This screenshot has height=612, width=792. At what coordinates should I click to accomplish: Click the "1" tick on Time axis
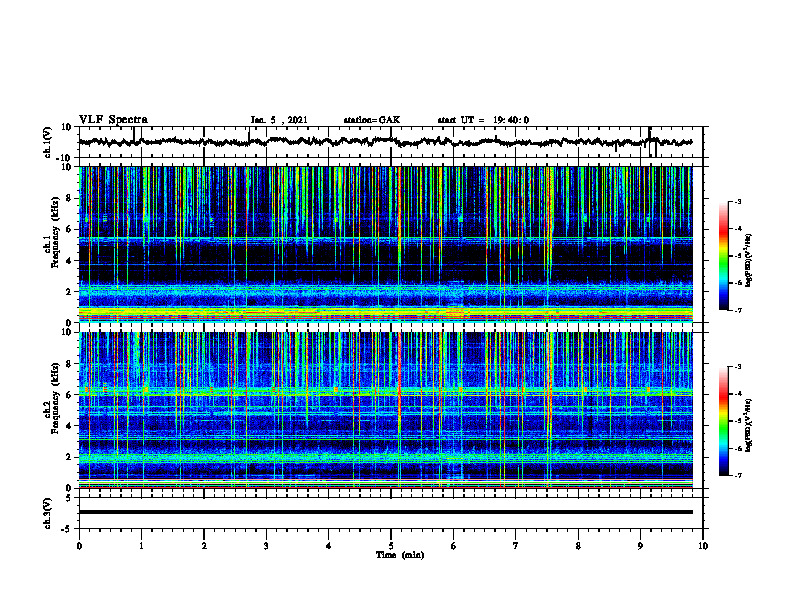point(141,546)
